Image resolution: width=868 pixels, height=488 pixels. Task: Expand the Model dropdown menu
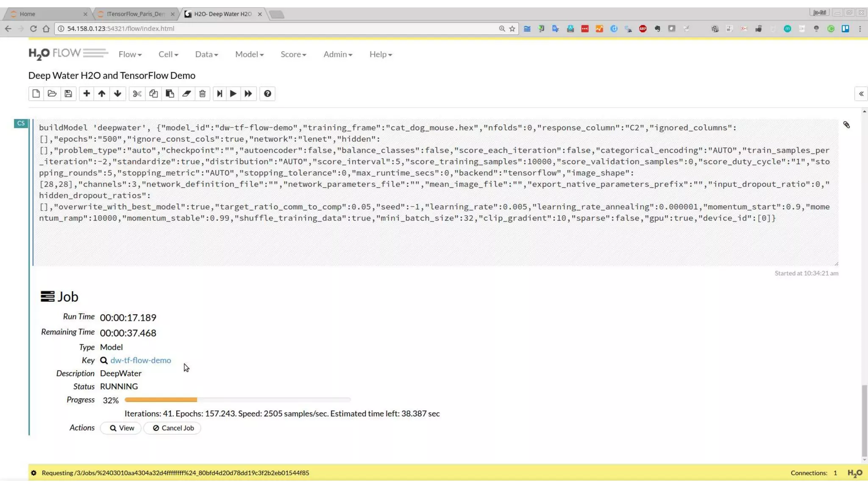pyautogui.click(x=249, y=54)
